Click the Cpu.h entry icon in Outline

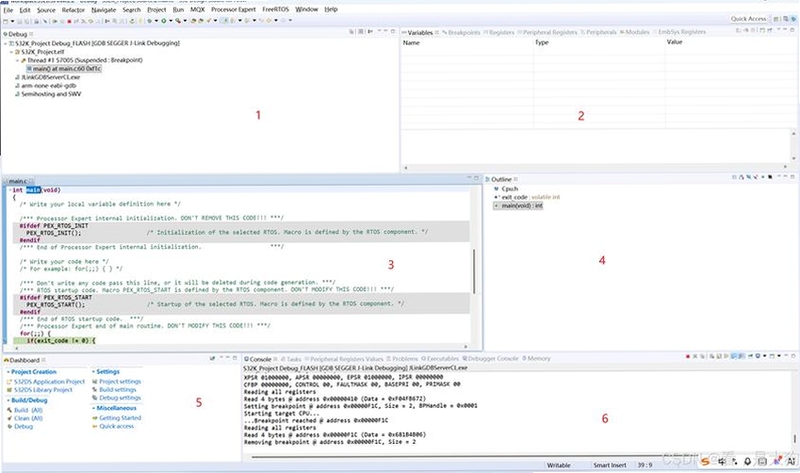click(x=496, y=189)
